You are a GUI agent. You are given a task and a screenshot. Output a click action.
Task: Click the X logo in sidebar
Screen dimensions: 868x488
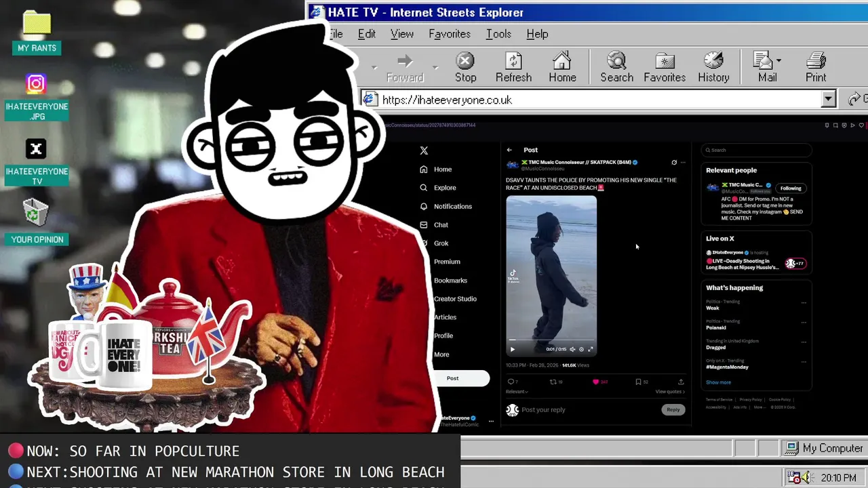point(424,150)
